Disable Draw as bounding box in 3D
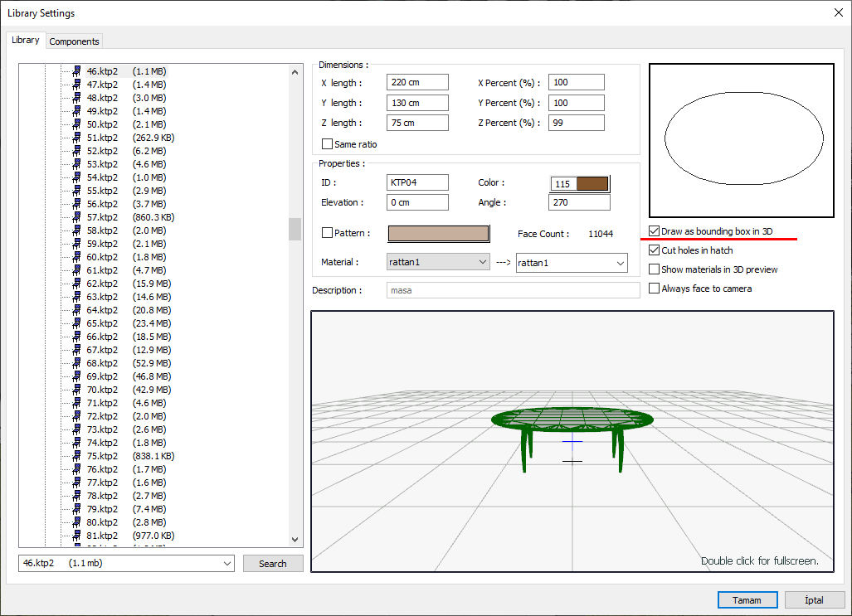This screenshot has height=616, width=852. pyautogui.click(x=655, y=232)
